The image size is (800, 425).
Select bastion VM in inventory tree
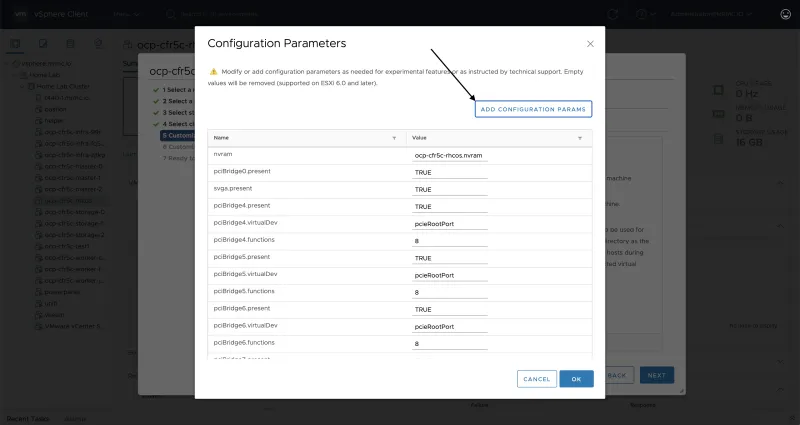[55, 109]
